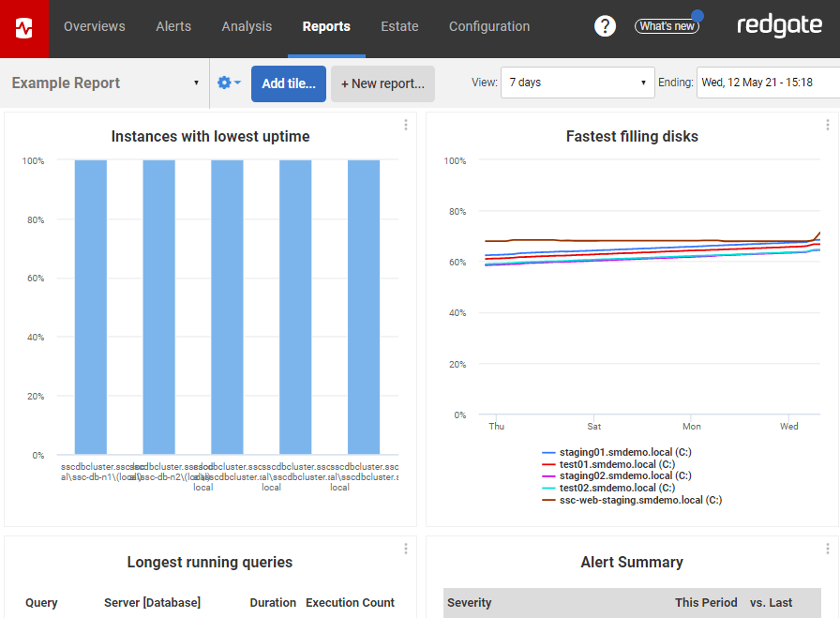
Task: Open tile options menu on Instances with lowest uptime
Action: tap(405, 124)
